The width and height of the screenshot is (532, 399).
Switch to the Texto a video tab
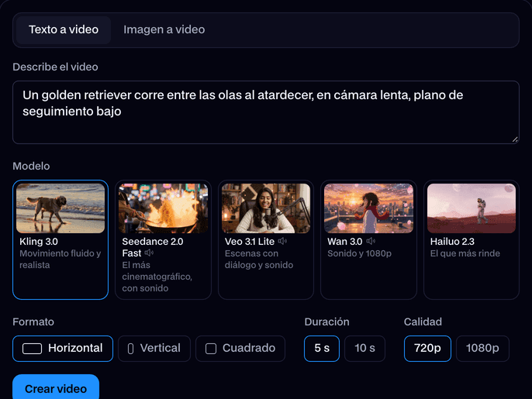[x=64, y=30]
